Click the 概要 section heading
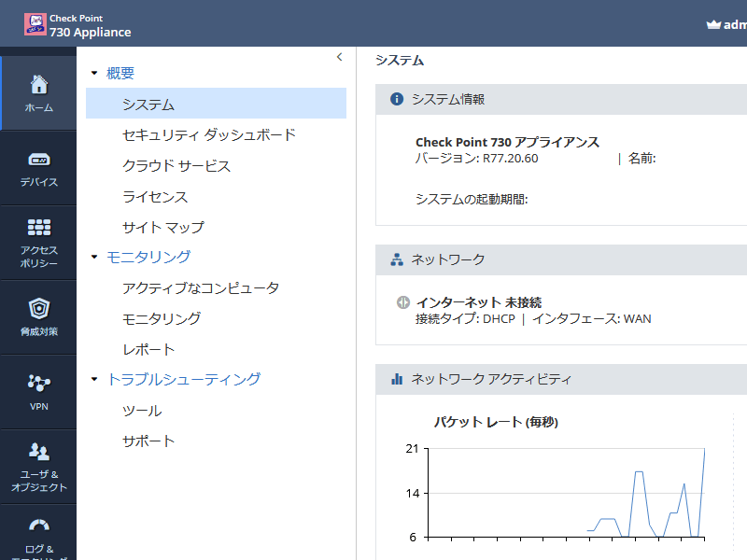Screen dimensions: 747x560 click(x=120, y=73)
